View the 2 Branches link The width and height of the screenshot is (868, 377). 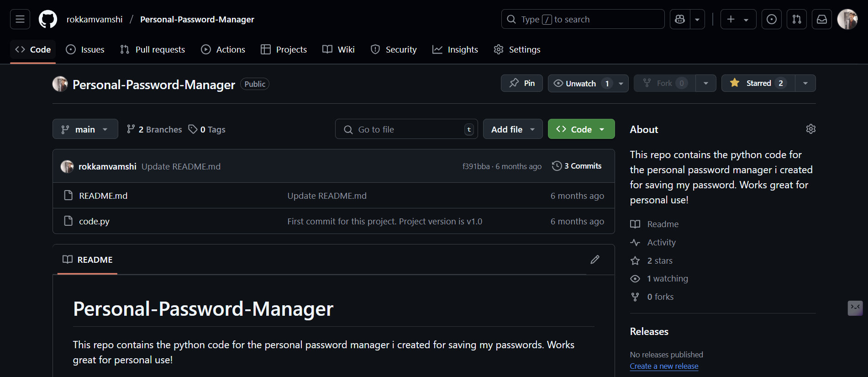tap(154, 129)
